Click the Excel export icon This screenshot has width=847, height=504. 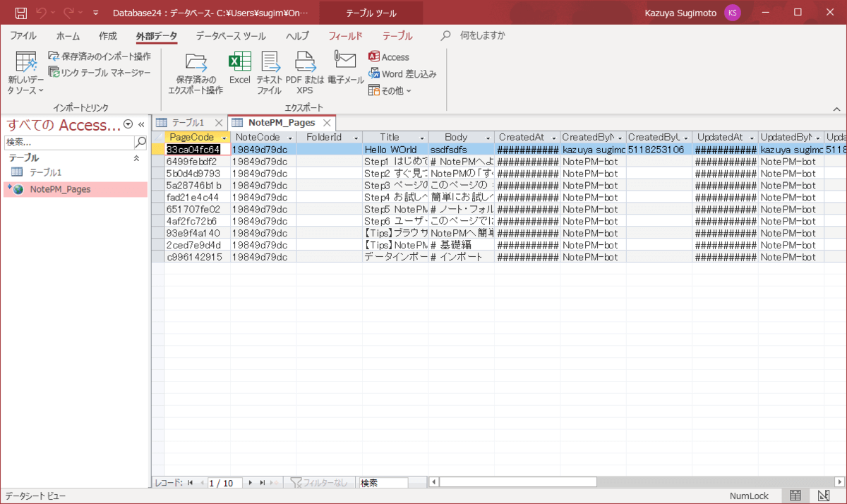(239, 68)
